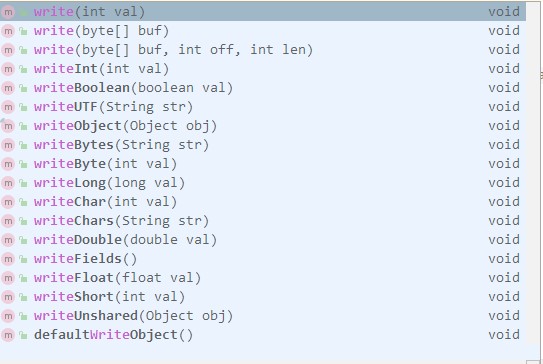
Task: Click the public lock icon of writeLong
Action: (24, 183)
